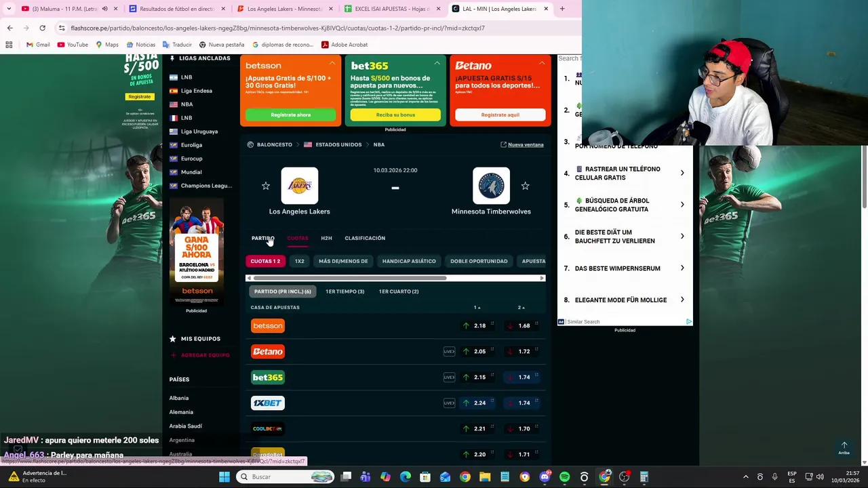Sort by column 2 odds arrow
The height and width of the screenshot is (488, 868).
[521, 308]
